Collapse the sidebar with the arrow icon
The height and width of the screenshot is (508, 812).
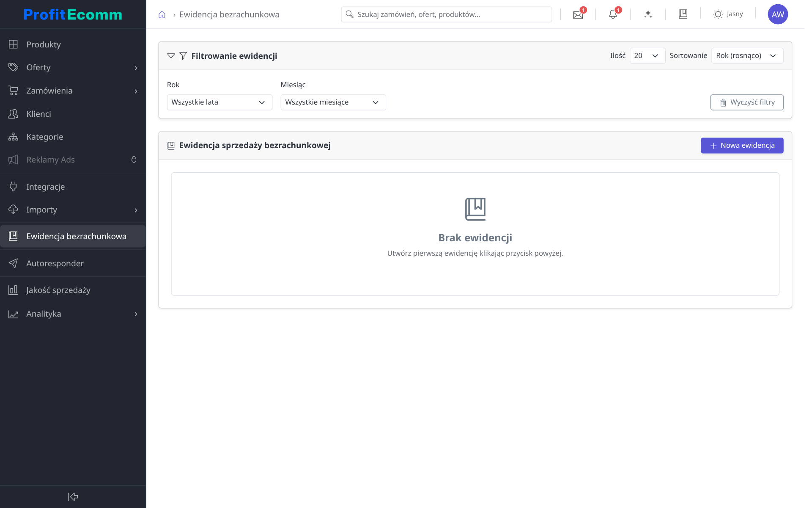pos(73,497)
